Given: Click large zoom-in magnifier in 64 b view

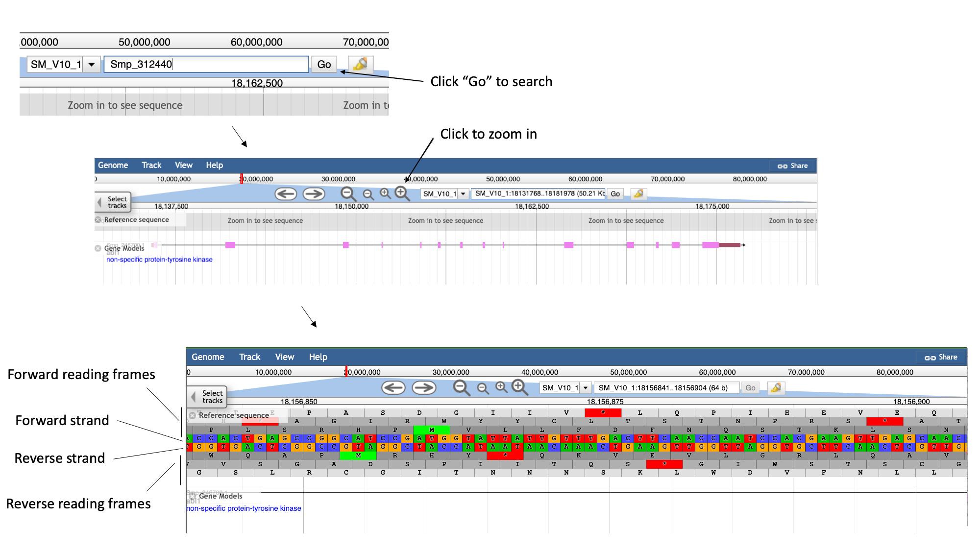Looking at the screenshot, I should tap(519, 387).
